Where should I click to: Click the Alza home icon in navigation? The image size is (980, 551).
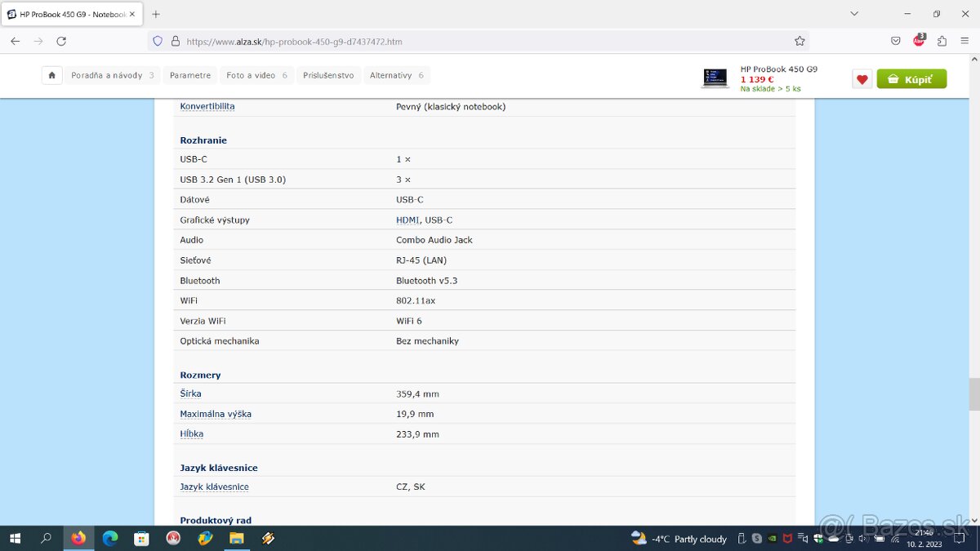click(x=51, y=75)
